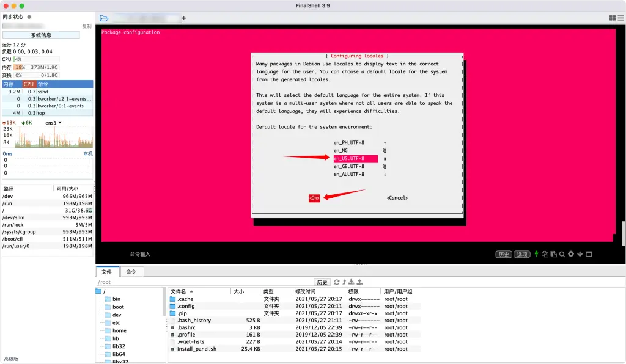This screenshot has height=364, width=626.
Task: Switch to the 命令 tab
Action: coord(131,272)
